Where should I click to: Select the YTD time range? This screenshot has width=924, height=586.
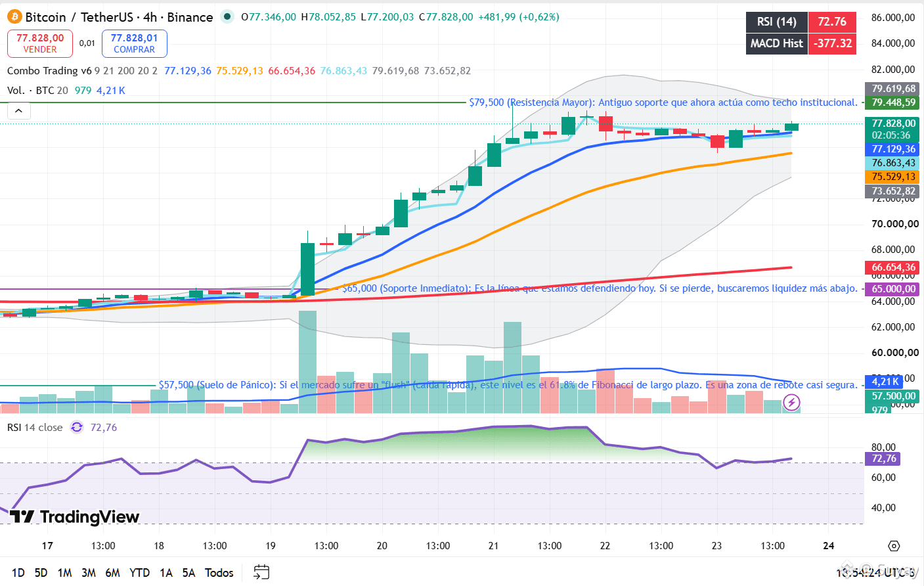click(140, 573)
